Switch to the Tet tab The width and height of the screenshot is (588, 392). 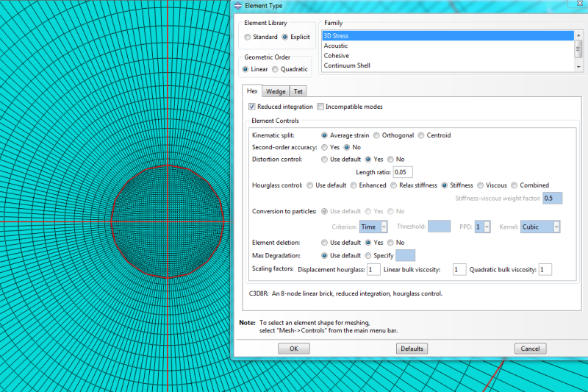point(298,91)
